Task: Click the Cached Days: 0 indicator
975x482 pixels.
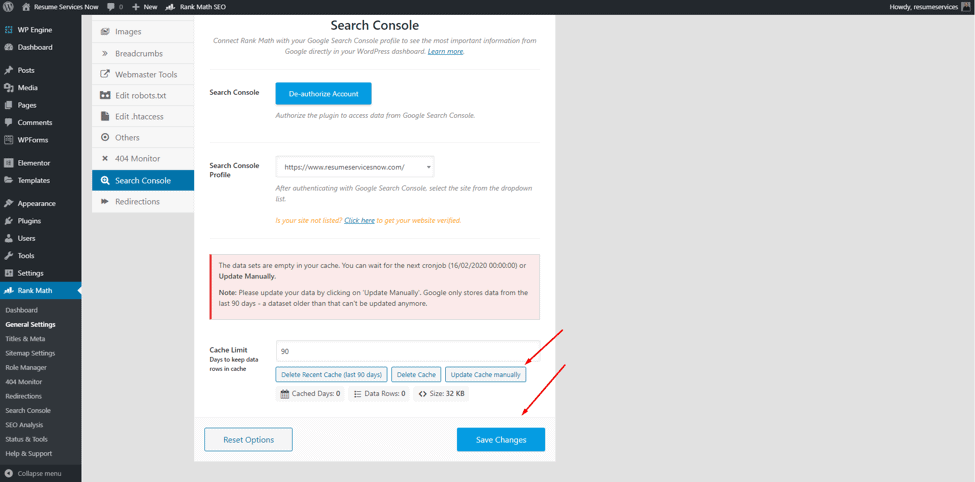Action: coord(310,393)
